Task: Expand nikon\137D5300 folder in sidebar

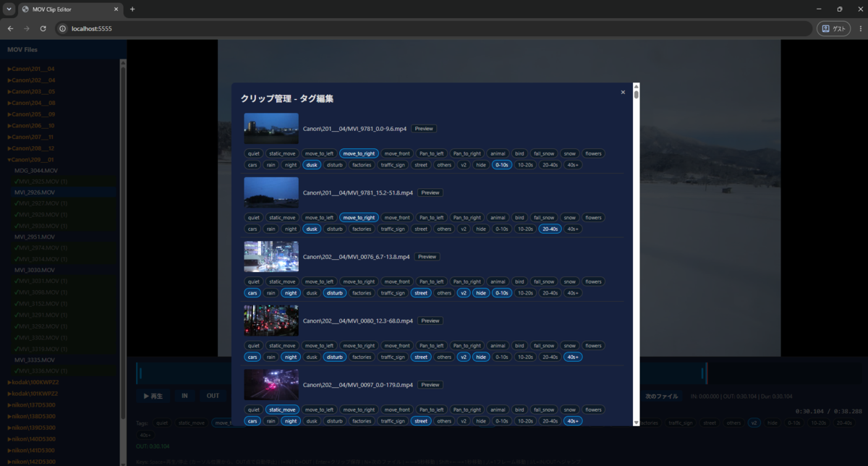Action: (x=33, y=404)
